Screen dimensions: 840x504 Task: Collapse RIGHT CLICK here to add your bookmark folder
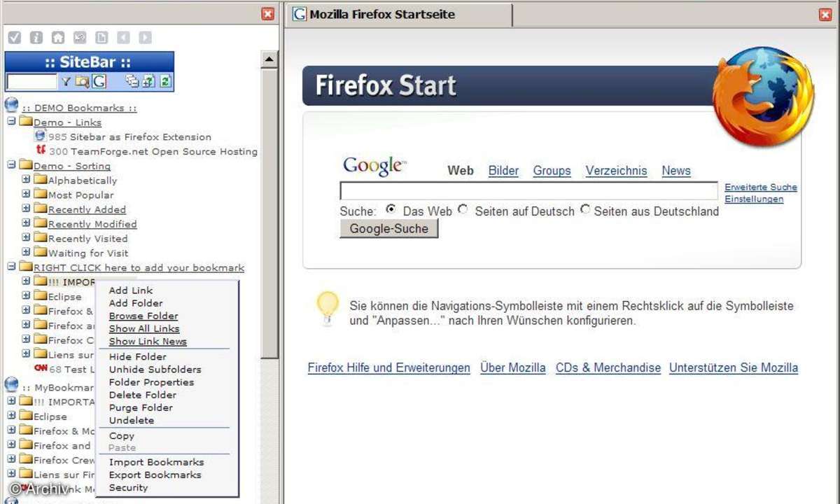[x=11, y=267]
